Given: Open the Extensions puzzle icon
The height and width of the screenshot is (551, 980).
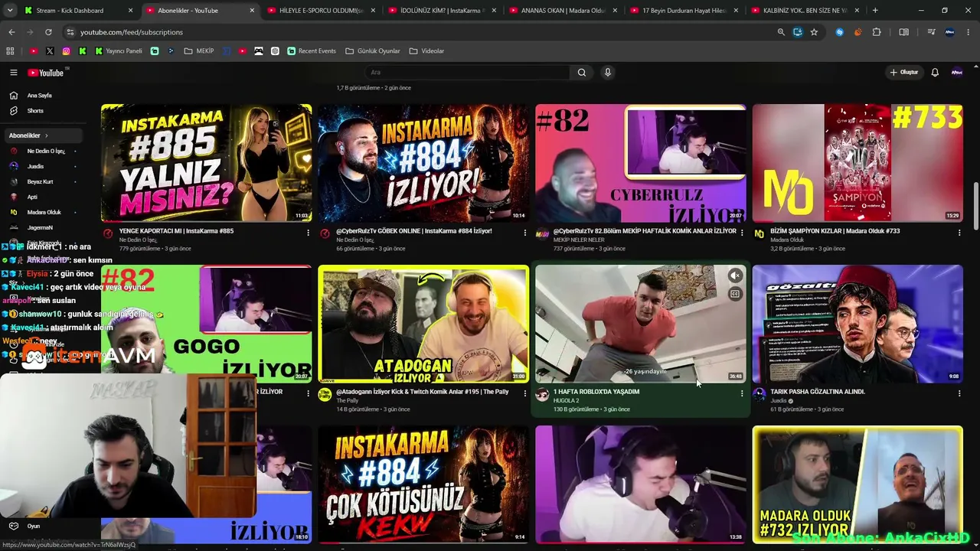Looking at the screenshot, I should (877, 32).
